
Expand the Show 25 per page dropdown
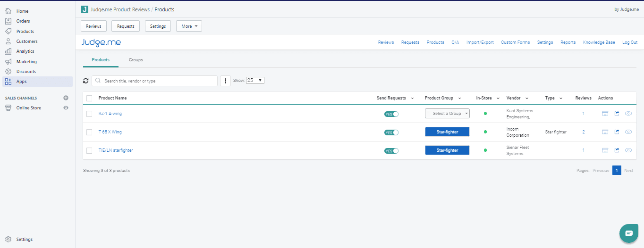click(x=255, y=81)
